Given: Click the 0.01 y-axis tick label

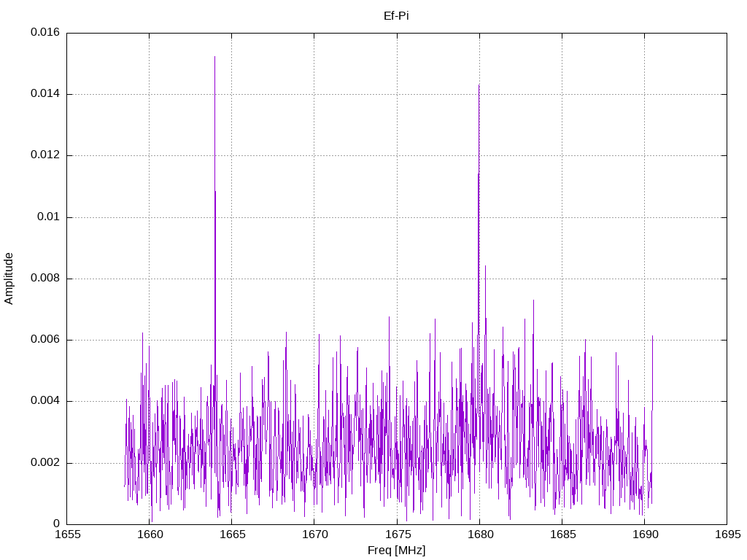Looking at the screenshot, I should 49,217.
